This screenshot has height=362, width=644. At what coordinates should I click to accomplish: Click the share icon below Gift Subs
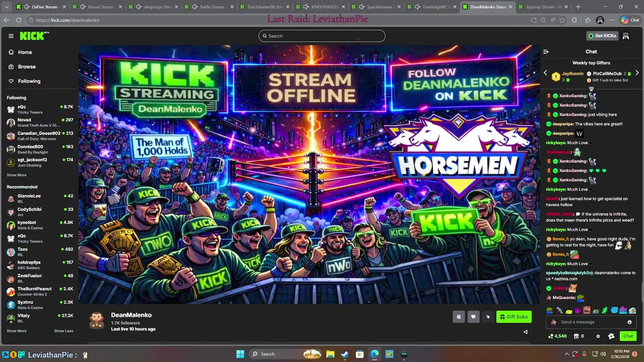tap(526, 332)
